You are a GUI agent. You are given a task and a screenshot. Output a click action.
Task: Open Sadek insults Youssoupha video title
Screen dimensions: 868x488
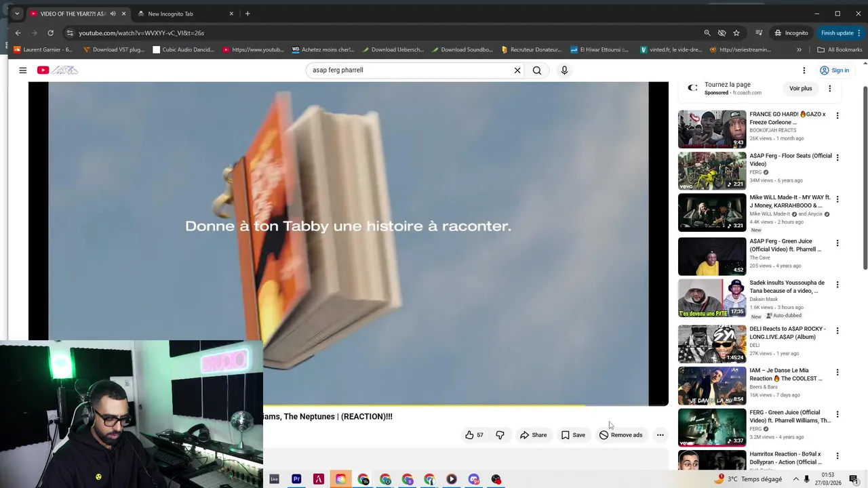787,287
